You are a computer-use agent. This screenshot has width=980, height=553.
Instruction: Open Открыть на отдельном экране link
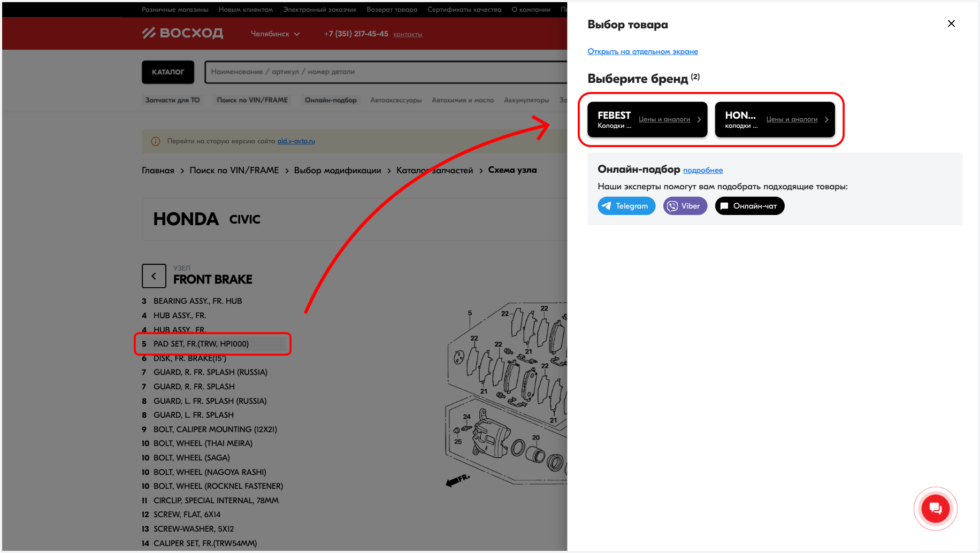coord(642,51)
